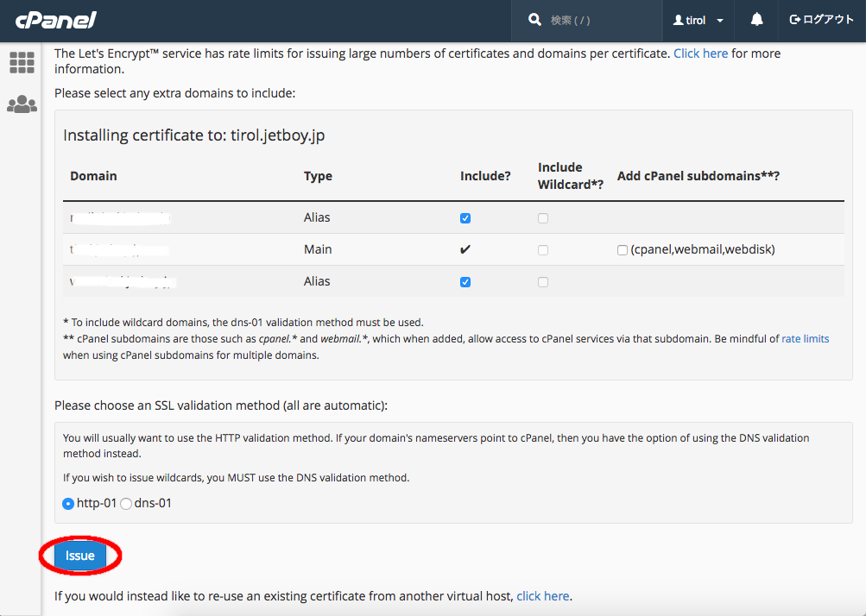Click the cPanel logo
Viewport: 866px width, 616px height.
tap(56, 20)
